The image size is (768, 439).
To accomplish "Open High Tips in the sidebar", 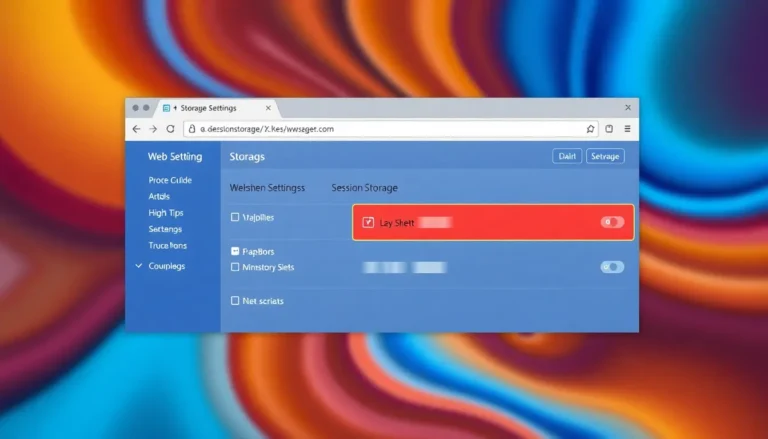I will point(166,213).
